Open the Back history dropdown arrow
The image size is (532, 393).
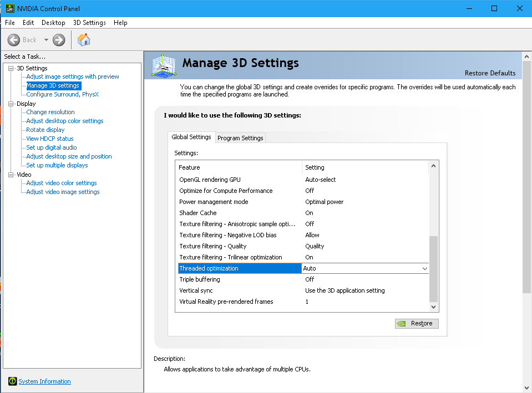[46, 40]
